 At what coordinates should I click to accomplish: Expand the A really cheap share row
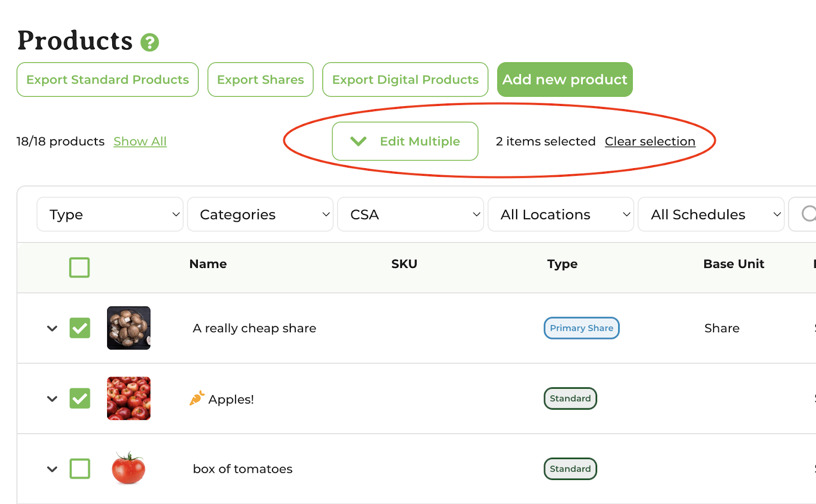click(x=52, y=329)
